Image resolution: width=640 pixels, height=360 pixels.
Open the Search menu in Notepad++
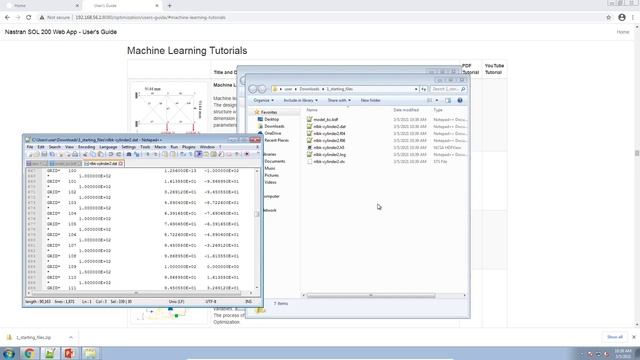[55, 147]
